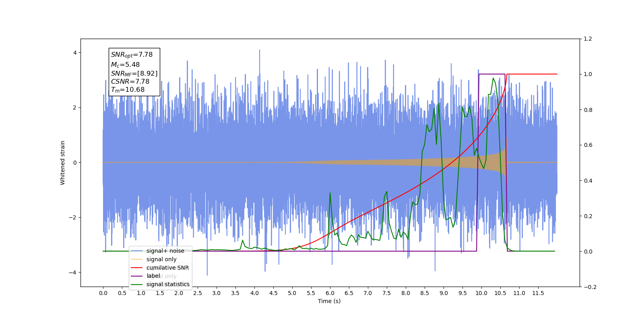This screenshot has height=322, width=644.
Task: Click the 'Whitened strain' y-axis label
Action: (x=62, y=163)
